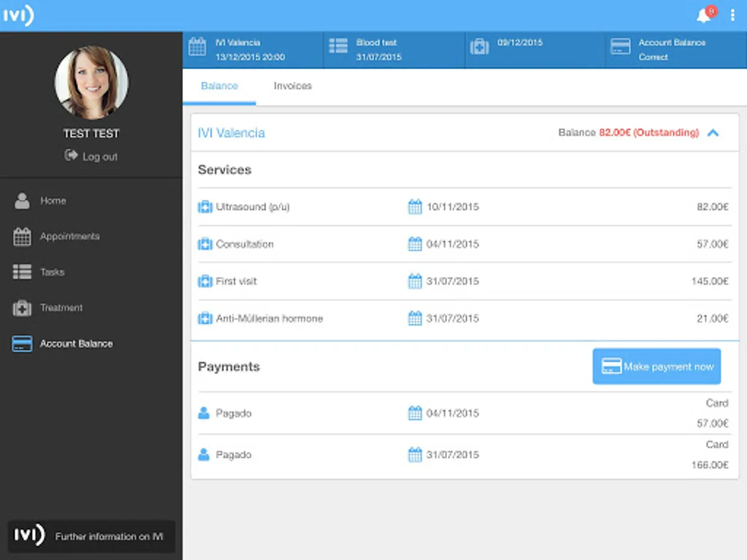Image resolution: width=747 pixels, height=560 pixels.
Task: Open the IVI Valencia clinic link
Action: coord(231,133)
